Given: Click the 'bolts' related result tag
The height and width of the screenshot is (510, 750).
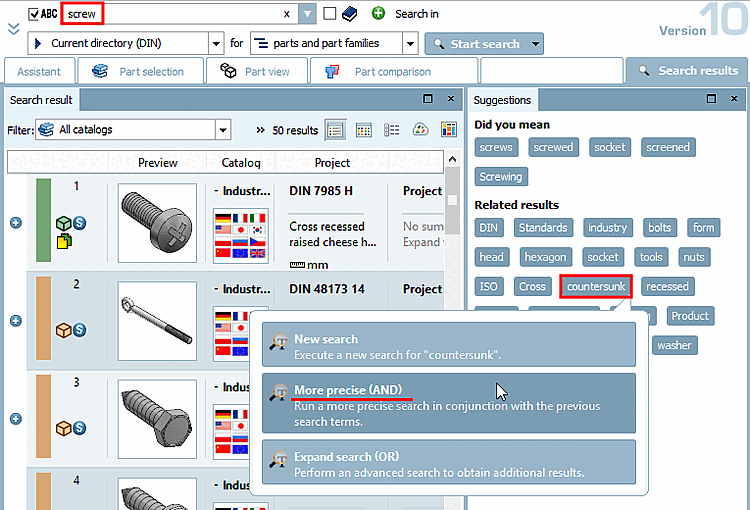Looking at the screenshot, I should point(660,228).
